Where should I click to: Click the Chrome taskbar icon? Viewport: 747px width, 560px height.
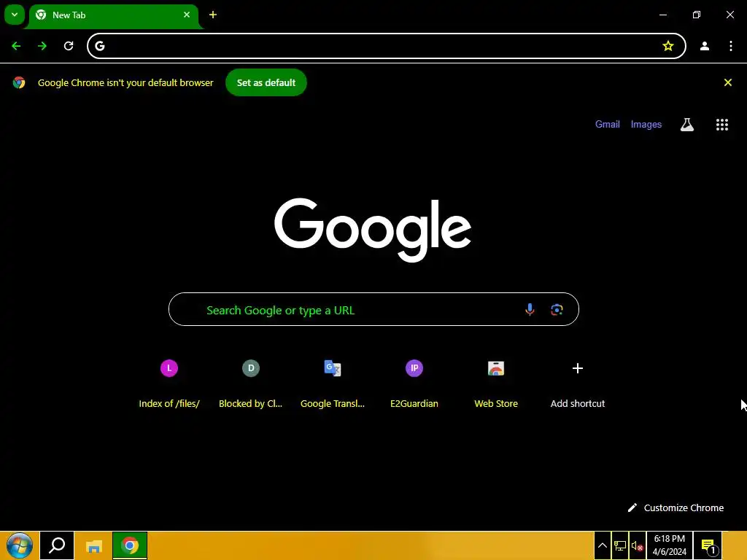[130, 545]
